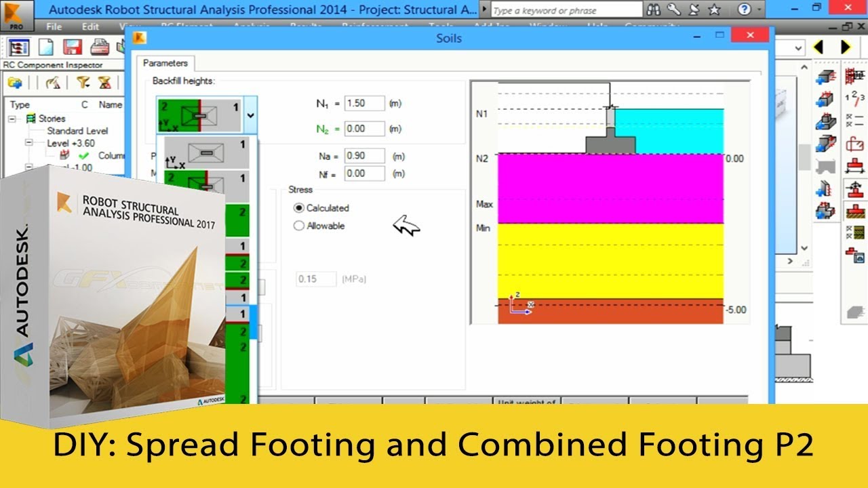The image size is (868, 488).
Task: Click the red footing on hatched soil icon
Action: (854, 211)
